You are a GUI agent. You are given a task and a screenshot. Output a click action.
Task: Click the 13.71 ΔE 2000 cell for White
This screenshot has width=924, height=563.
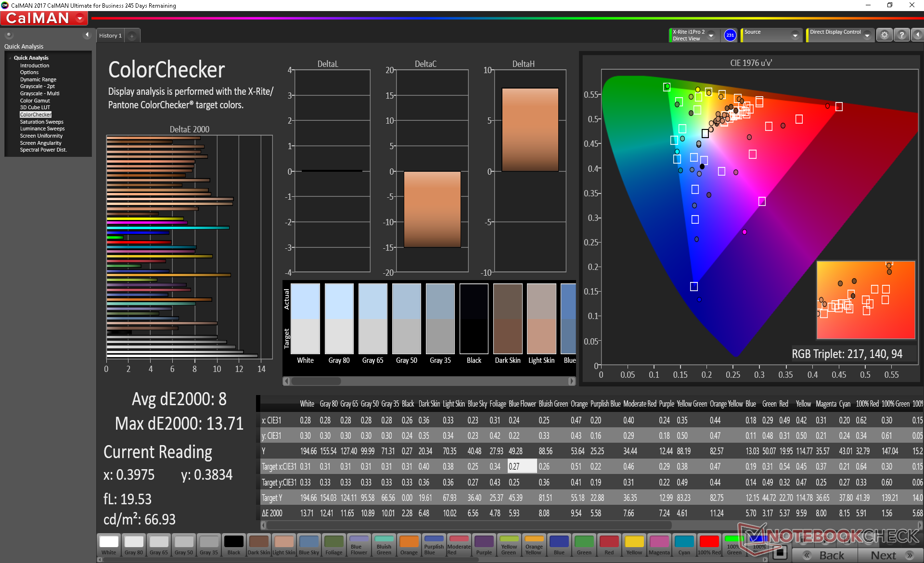click(307, 513)
